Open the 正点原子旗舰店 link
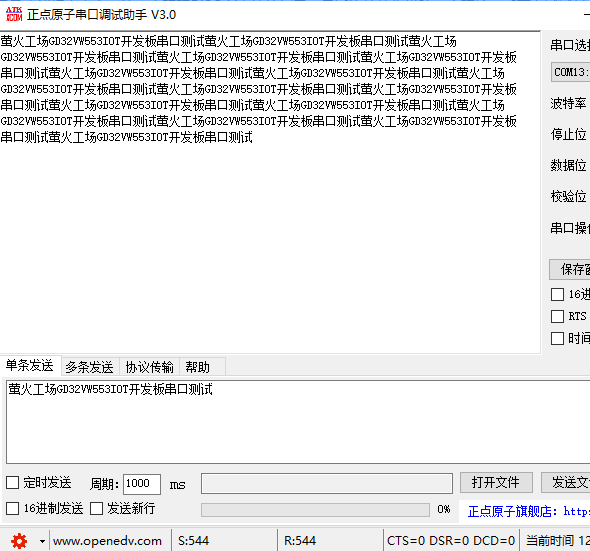 [x=529, y=511]
